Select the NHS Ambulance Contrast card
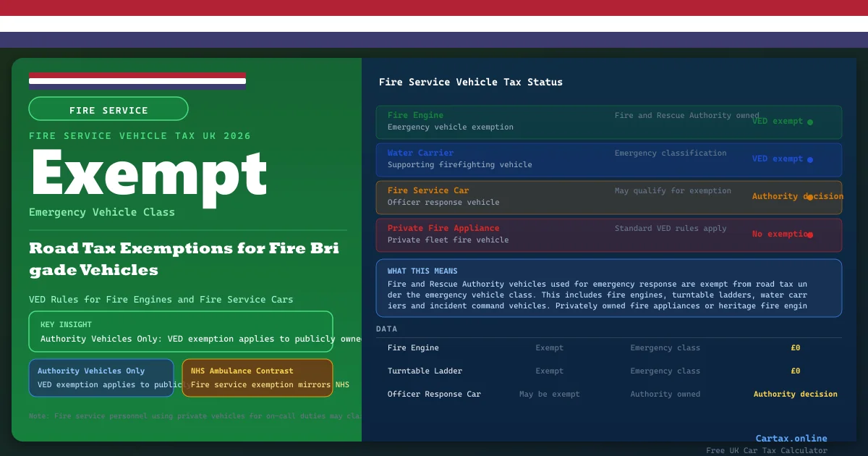This screenshot has width=868, height=456. [258, 378]
